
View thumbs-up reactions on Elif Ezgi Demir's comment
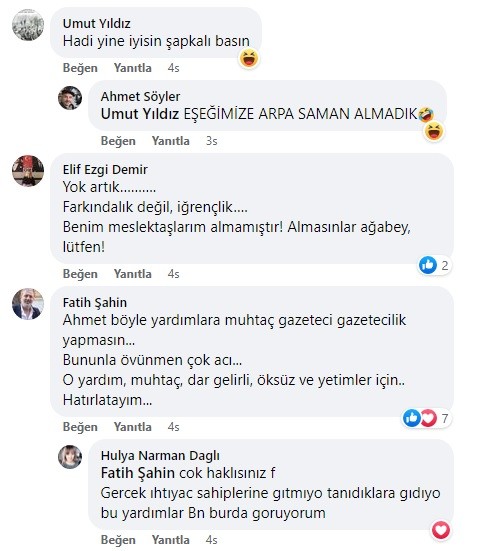(x=434, y=265)
